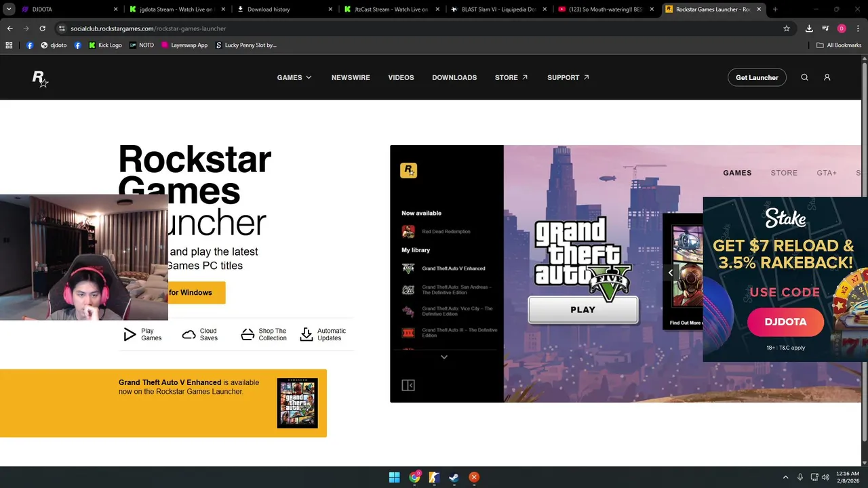Click the yellow Download for Windows button
This screenshot has height=488, width=868.
[196, 293]
